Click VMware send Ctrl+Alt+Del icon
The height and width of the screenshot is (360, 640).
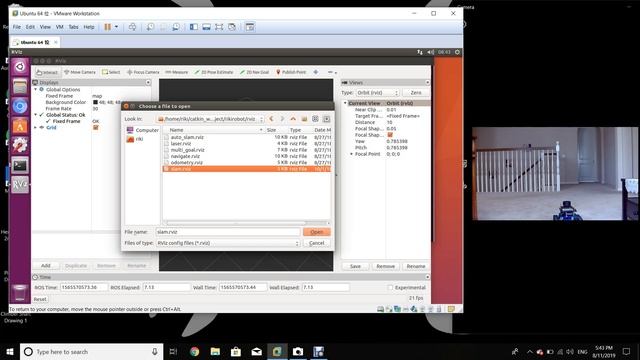point(132,27)
